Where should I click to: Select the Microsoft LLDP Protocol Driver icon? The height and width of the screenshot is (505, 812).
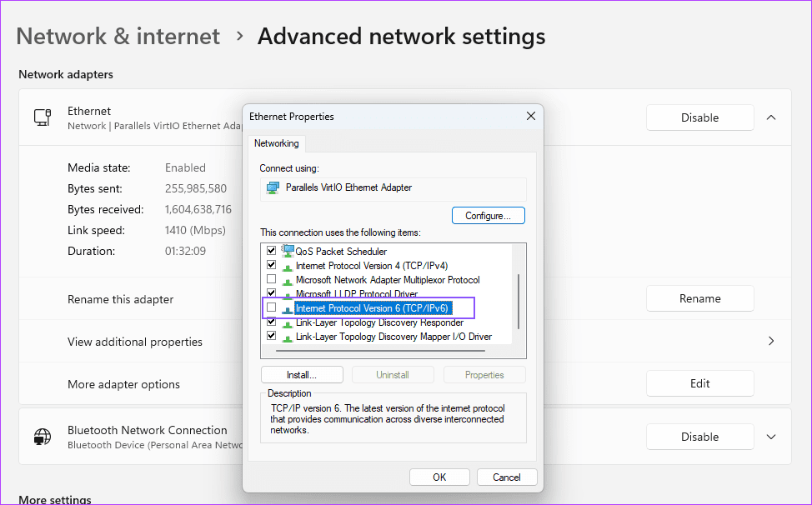click(287, 293)
